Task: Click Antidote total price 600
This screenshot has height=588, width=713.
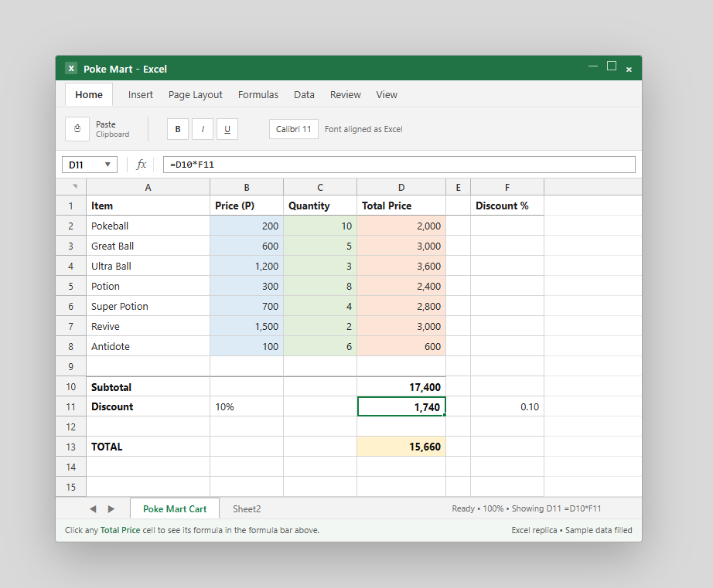Action: [401, 346]
